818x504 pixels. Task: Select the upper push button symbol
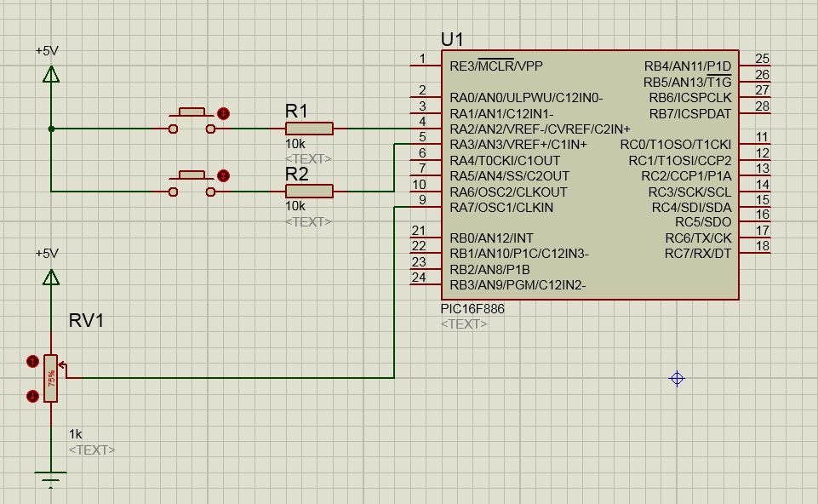[x=192, y=121]
